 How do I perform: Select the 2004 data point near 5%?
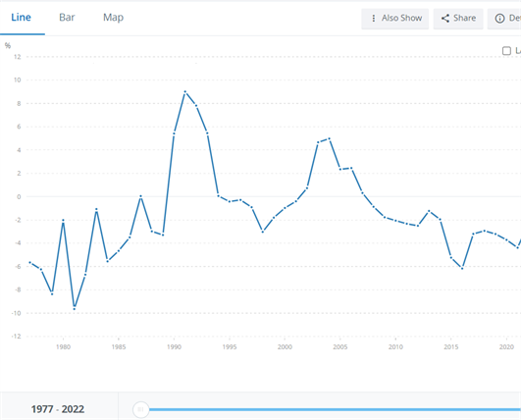[329, 138]
